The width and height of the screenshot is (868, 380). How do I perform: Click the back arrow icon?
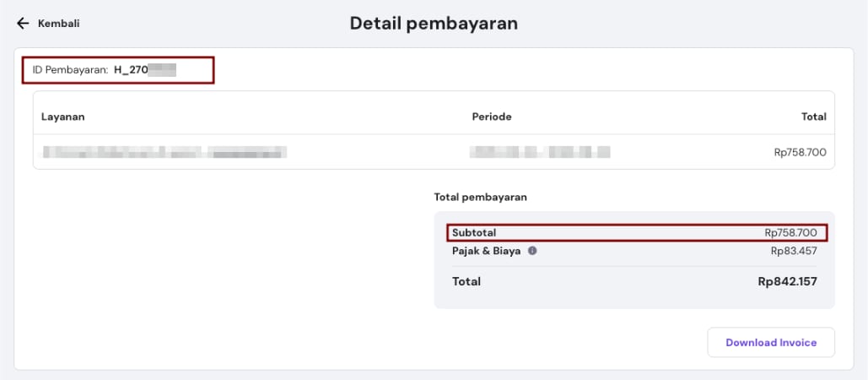tap(23, 24)
